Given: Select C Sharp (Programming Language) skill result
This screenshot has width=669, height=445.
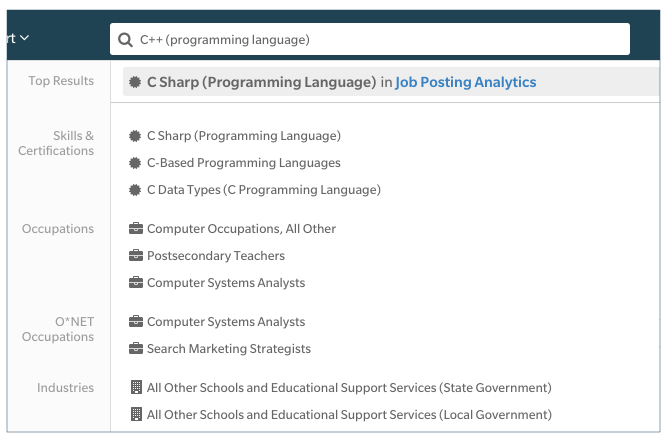Looking at the screenshot, I should 244,136.
